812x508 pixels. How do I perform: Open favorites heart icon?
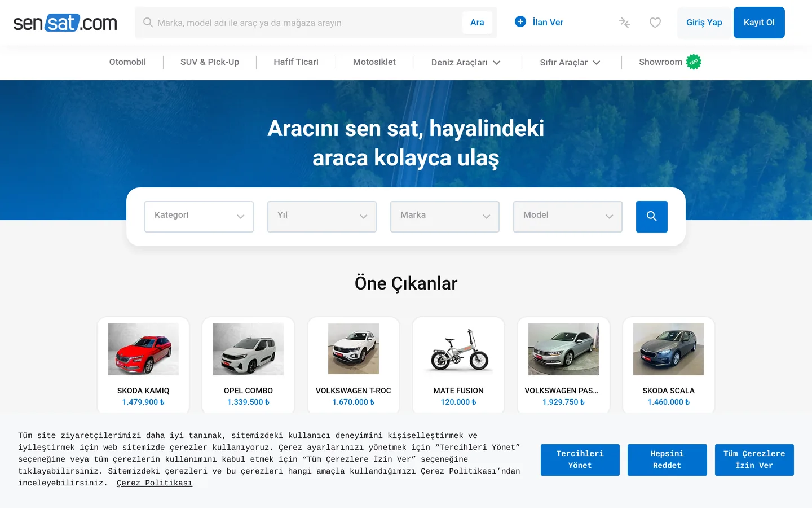click(655, 23)
